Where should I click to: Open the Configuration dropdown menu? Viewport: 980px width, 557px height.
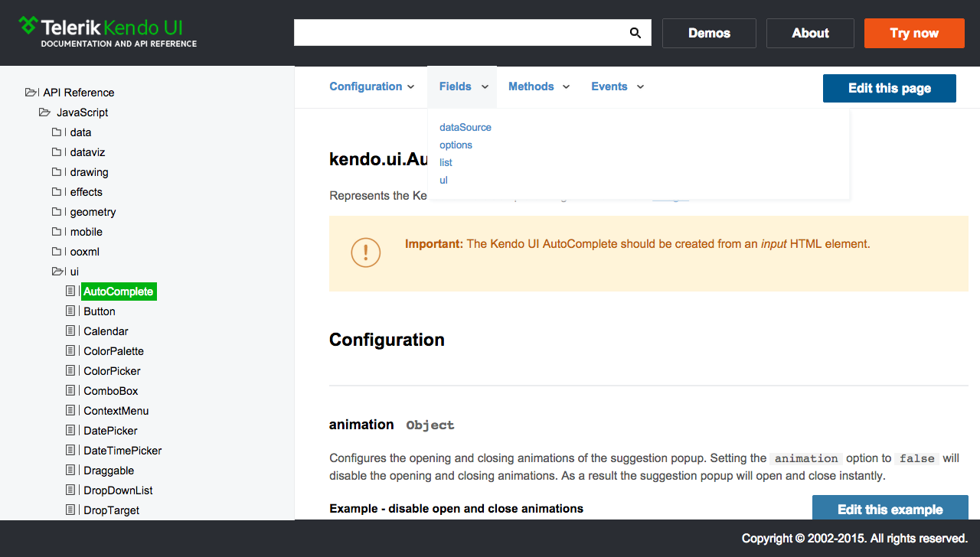pyautogui.click(x=372, y=86)
